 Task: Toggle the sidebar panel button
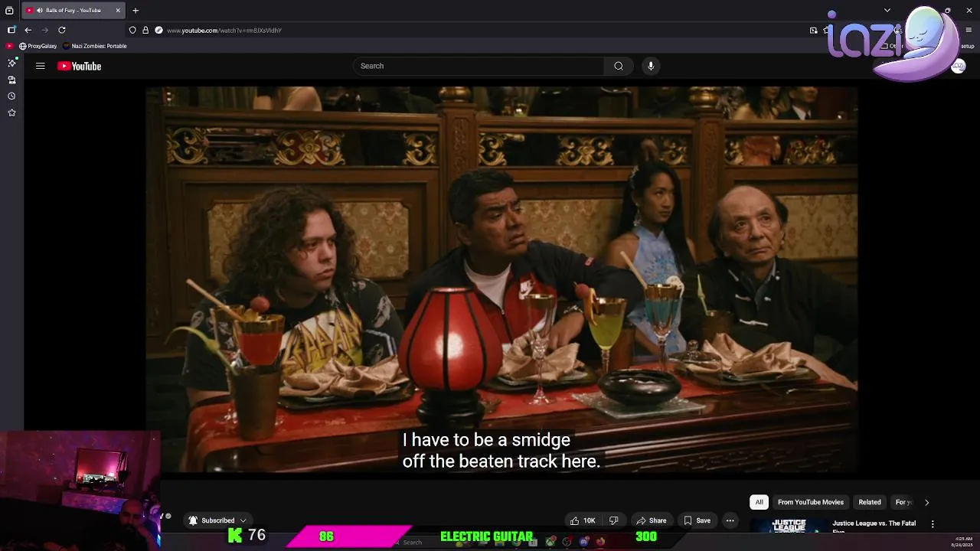click(11, 30)
